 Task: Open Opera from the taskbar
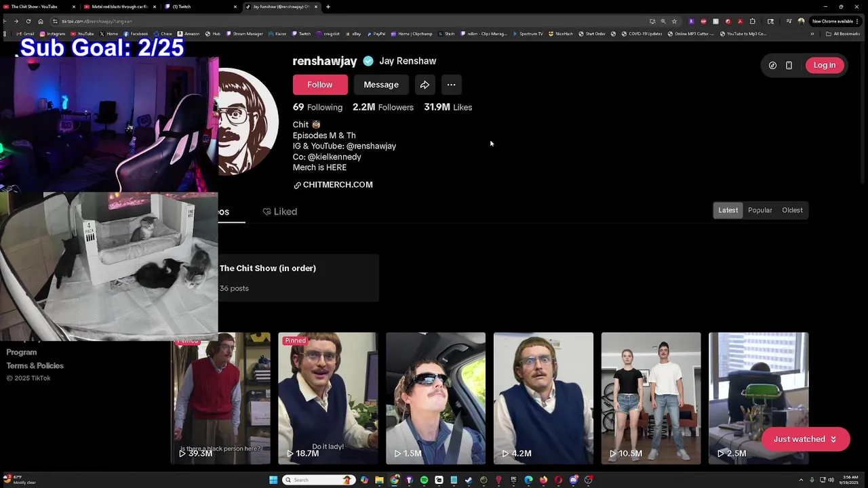point(559,480)
